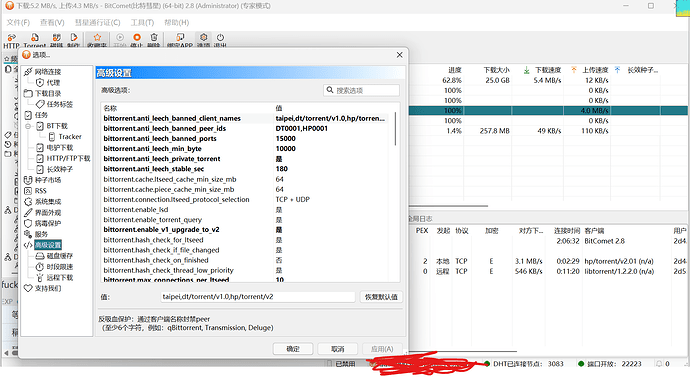Open the 工具(T) menu
The image size is (690, 377).
point(142,22)
